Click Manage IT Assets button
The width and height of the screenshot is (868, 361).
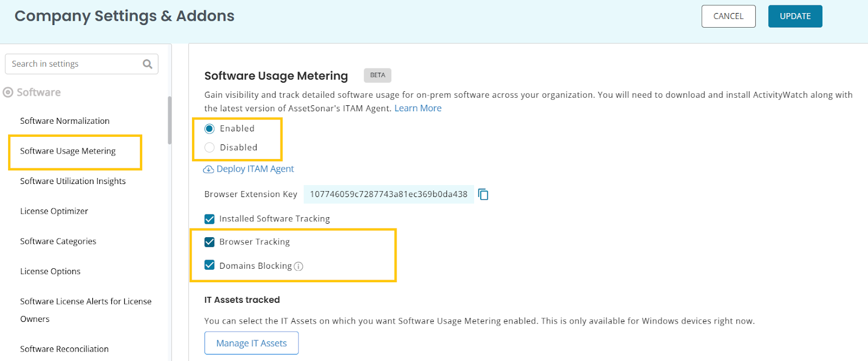[251, 343]
